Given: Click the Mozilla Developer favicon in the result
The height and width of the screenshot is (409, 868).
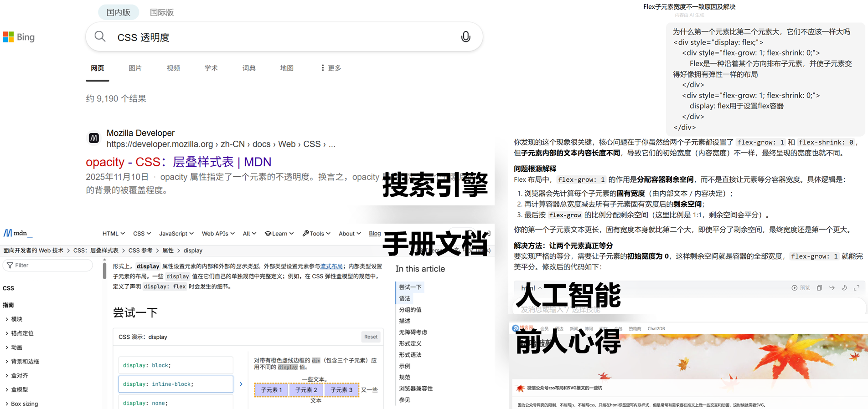Looking at the screenshot, I should tap(94, 138).
